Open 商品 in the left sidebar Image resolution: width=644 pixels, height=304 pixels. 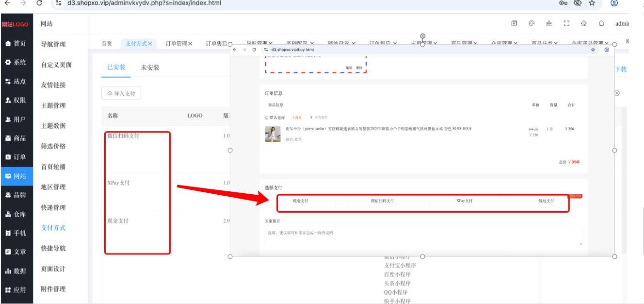coord(16,138)
